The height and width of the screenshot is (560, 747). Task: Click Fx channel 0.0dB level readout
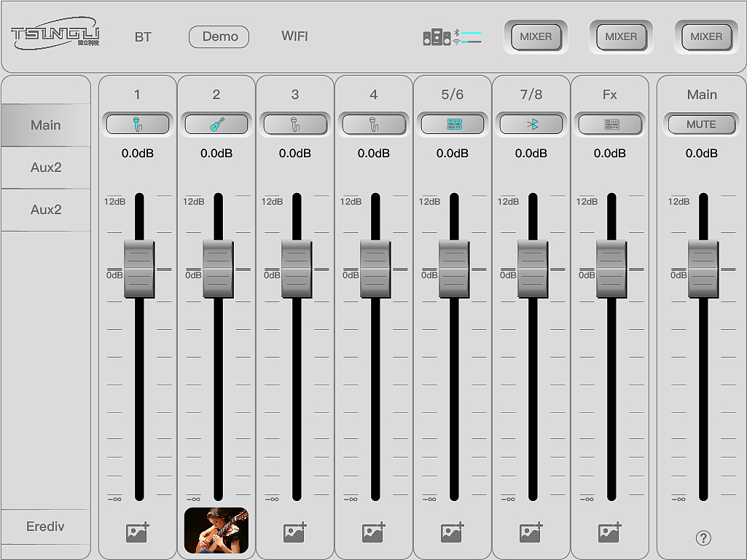point(610,154)
